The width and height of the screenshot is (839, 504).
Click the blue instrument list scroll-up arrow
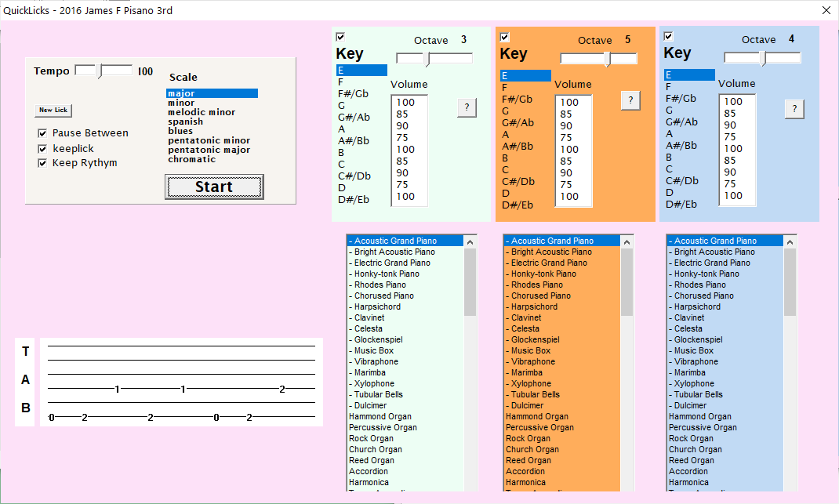790,242
